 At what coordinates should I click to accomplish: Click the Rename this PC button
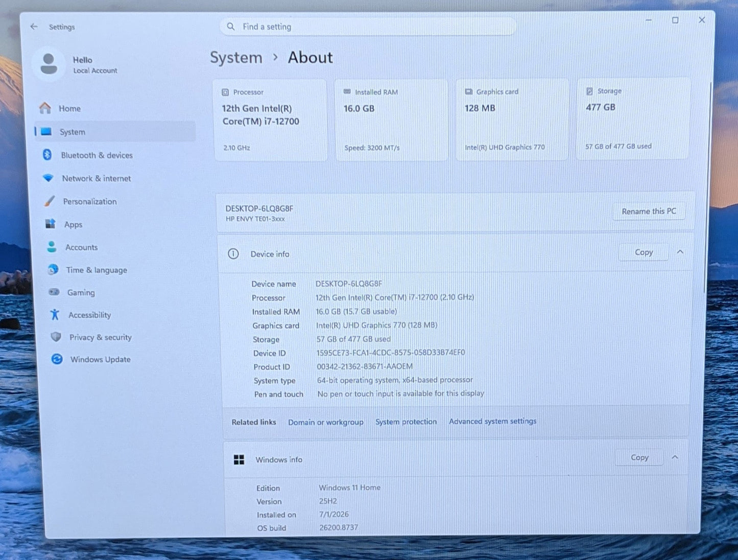pos(649,211)
